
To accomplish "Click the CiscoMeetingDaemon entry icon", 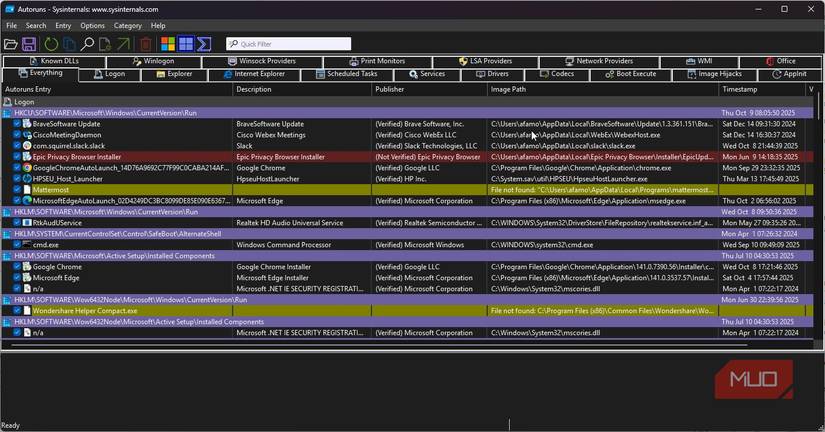I will [x=27, y=135].
